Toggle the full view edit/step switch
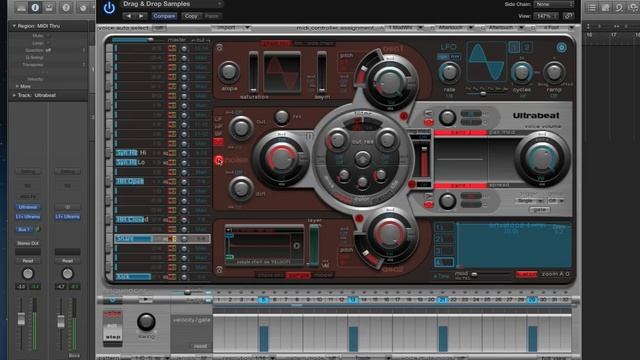Viewport: 640px width, 360px height. [x=112, y=329]
